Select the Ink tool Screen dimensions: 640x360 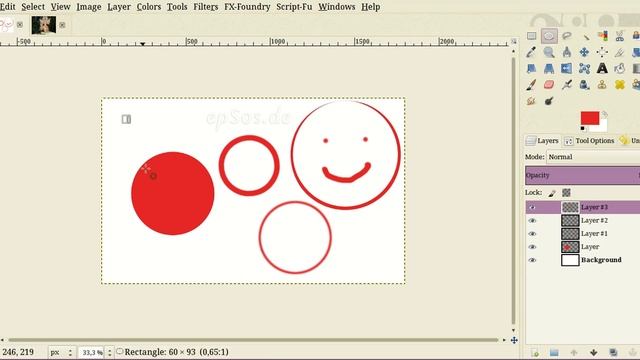[584, 85]
